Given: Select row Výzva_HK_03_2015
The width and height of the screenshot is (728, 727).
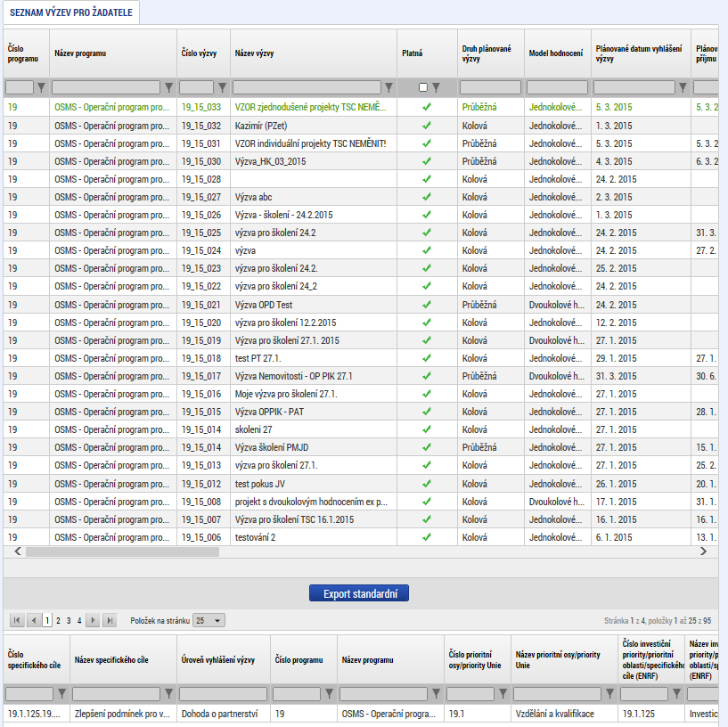Looking at the screenshot, I should coord(361,161).
